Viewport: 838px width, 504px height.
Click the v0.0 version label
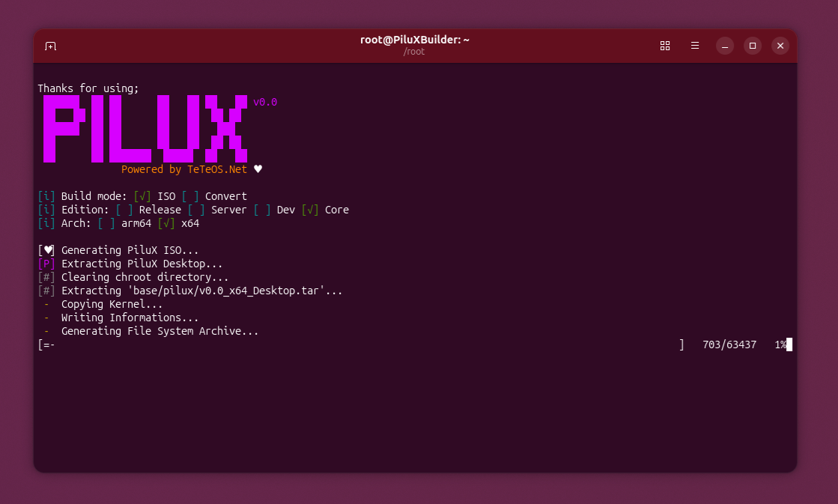tap(265, 102)
